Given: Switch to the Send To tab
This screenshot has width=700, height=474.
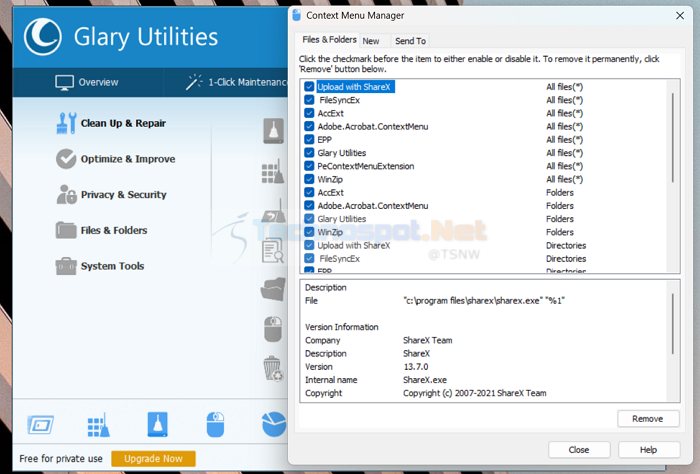Looking at the screenshot, I should 410,41.
